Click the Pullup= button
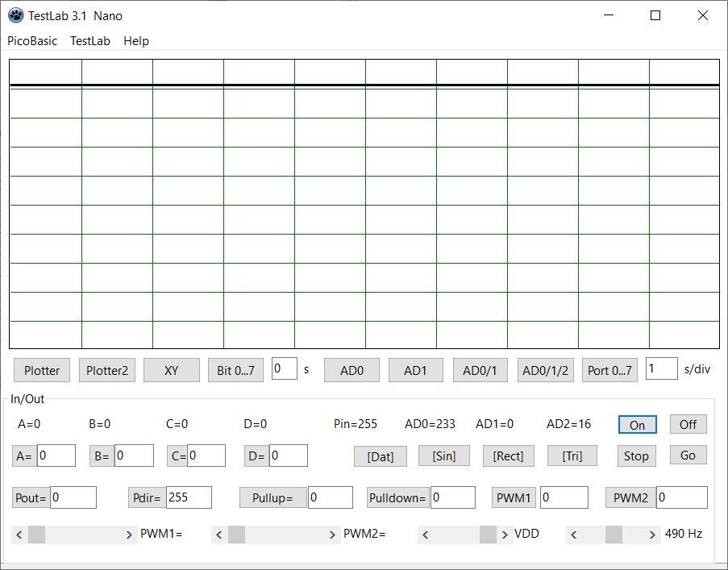 [272, 497]
